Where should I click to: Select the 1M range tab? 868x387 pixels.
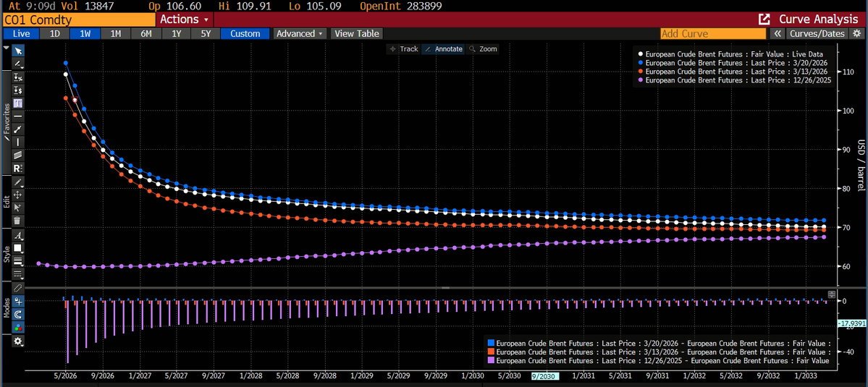coord(115,34)
